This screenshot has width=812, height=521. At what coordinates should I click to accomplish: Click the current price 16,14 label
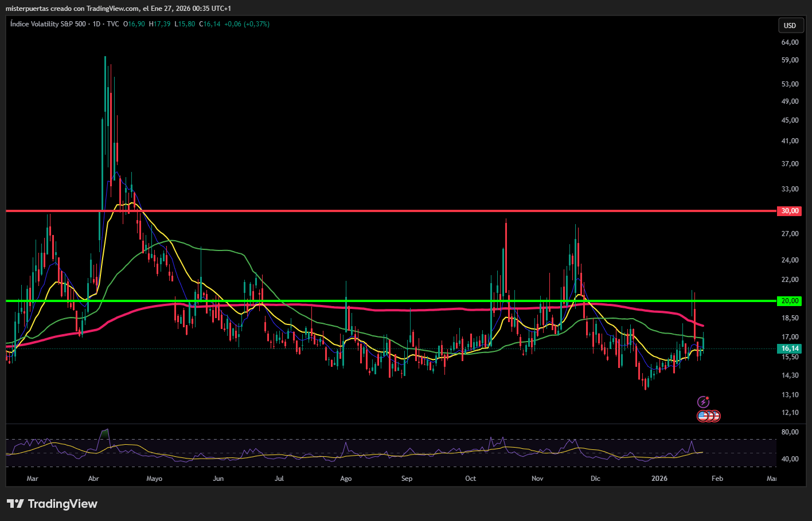pos(790,348)
